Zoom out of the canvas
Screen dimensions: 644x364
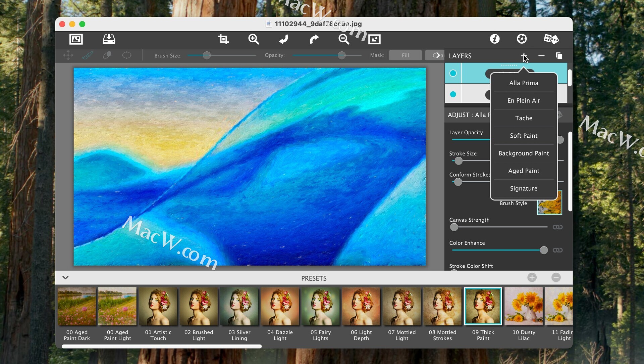[x=344, y=39]
